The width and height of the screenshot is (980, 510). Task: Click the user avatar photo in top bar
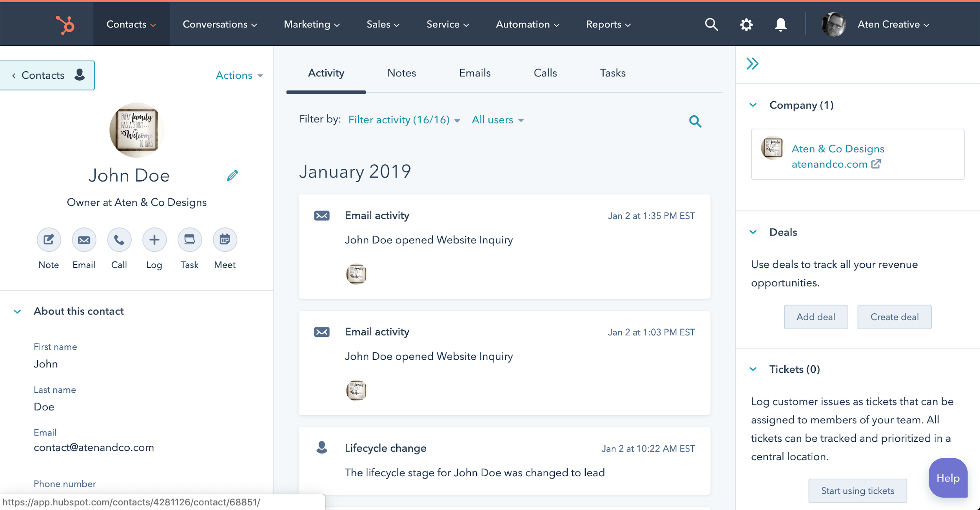833,24
